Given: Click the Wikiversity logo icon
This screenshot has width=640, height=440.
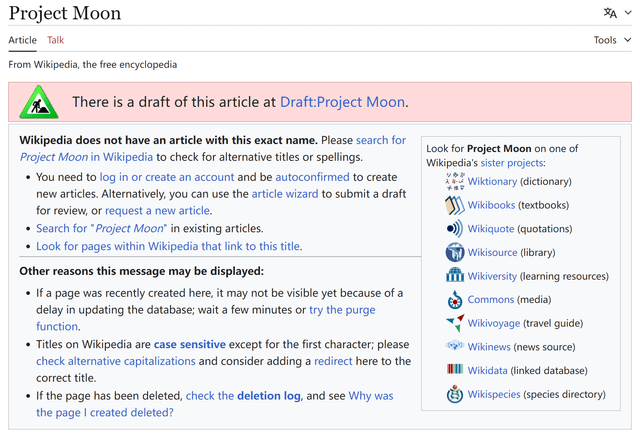Looking at the screenshot, I should tap(455, 276).
